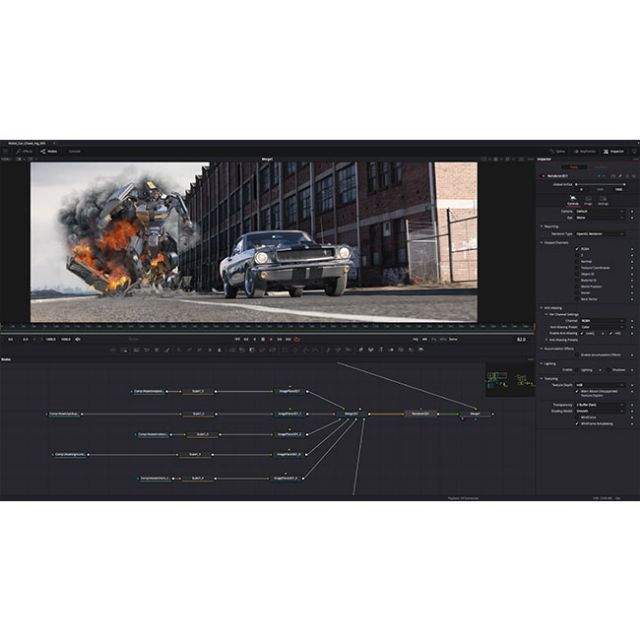Enable the World Position checkbox
640x640 pixels.
(x=577, y=287)
